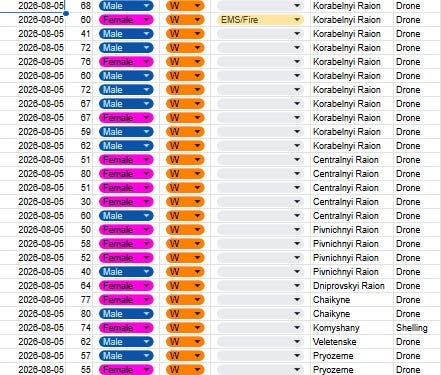The width and height of the screenshot is (441, 375).
Task: Select the Komyshany location cell
Action: coord(352,328)
